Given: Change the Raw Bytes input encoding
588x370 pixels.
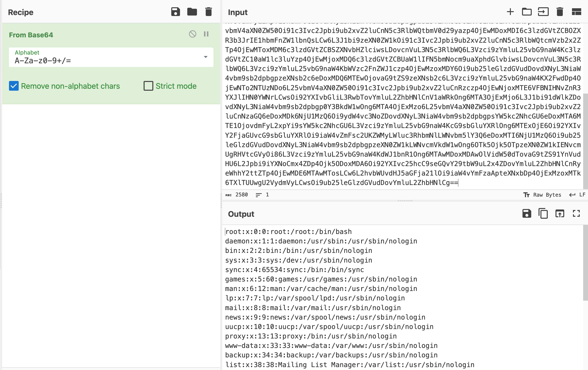Looking at the screenshot, I should tap(542, 195).
